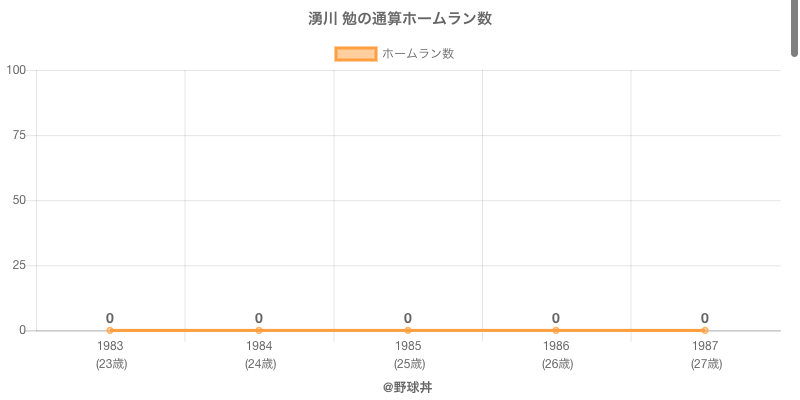Screen dimensions: 800x400
Task: Toggle the ホームラン数 legend label
Action: click(x=418, y=54)
